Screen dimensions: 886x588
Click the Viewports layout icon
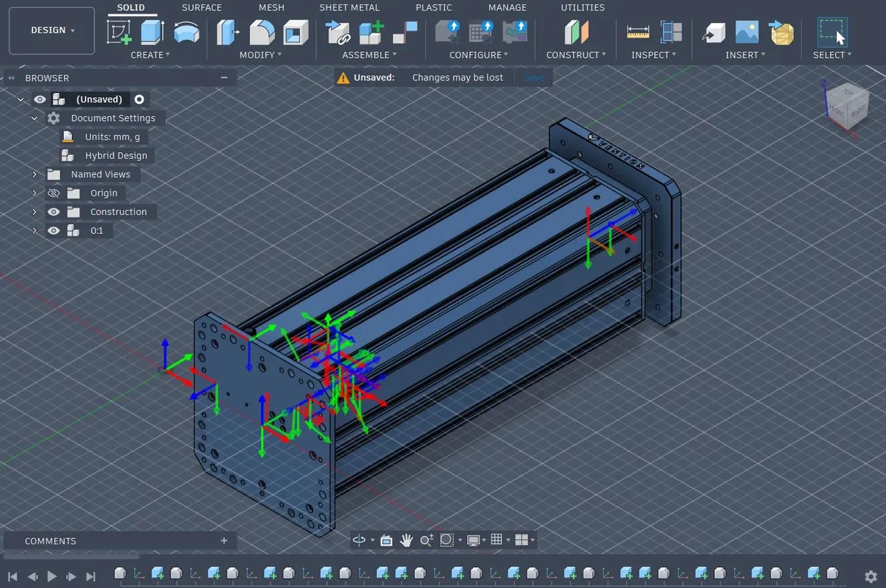tap(521, 540)
